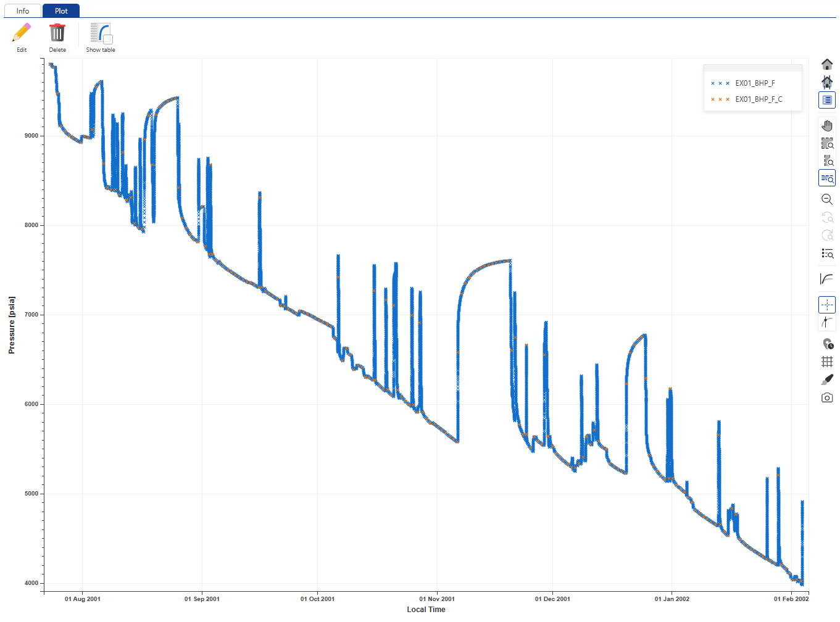Toggle the crosshair cursor tool

click(827, 305)
